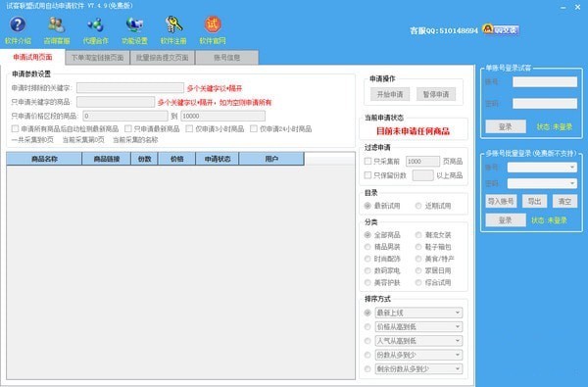The width and height of the screenshot is (588, 387).
Task: Select the 精品男装 category radio
Action: coord(367,247)
